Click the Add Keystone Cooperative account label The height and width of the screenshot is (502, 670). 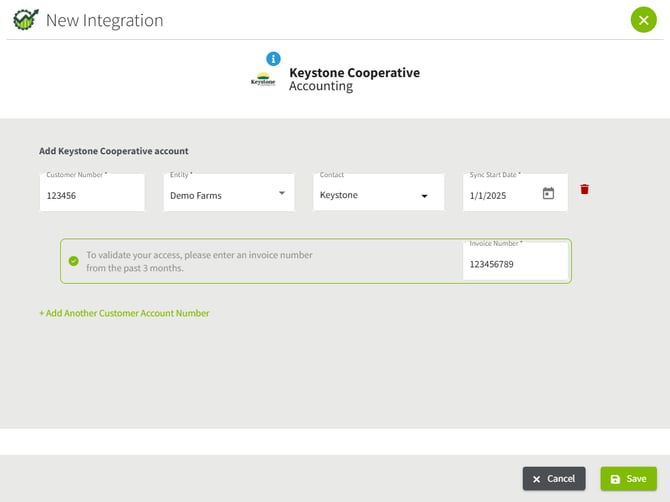[x=114, y=151]
